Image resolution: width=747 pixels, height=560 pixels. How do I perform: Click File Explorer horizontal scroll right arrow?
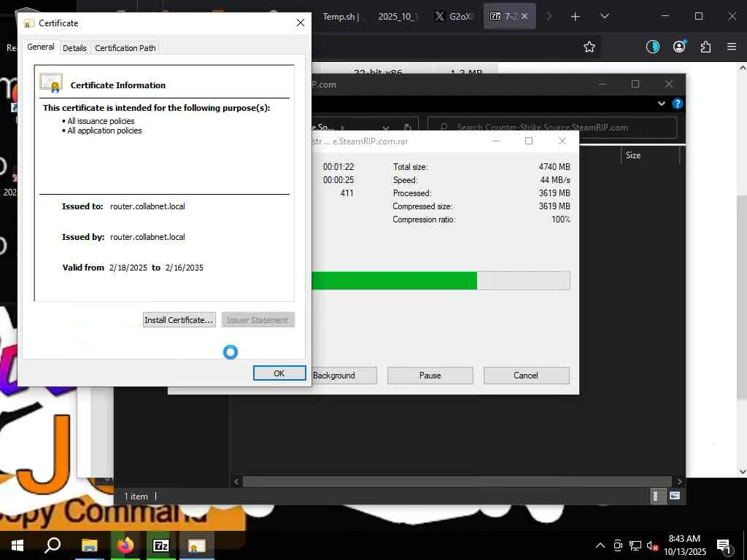(x=679, y=481)
